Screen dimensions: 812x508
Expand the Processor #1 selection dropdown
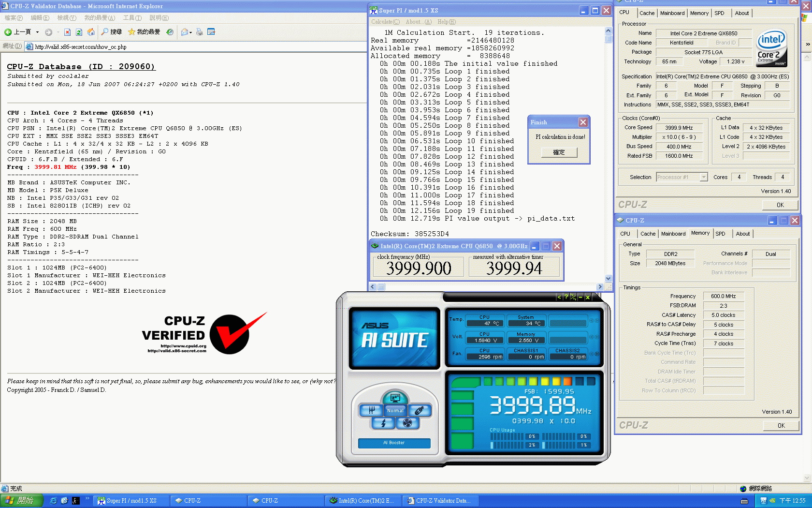click(x=704, y=177)
